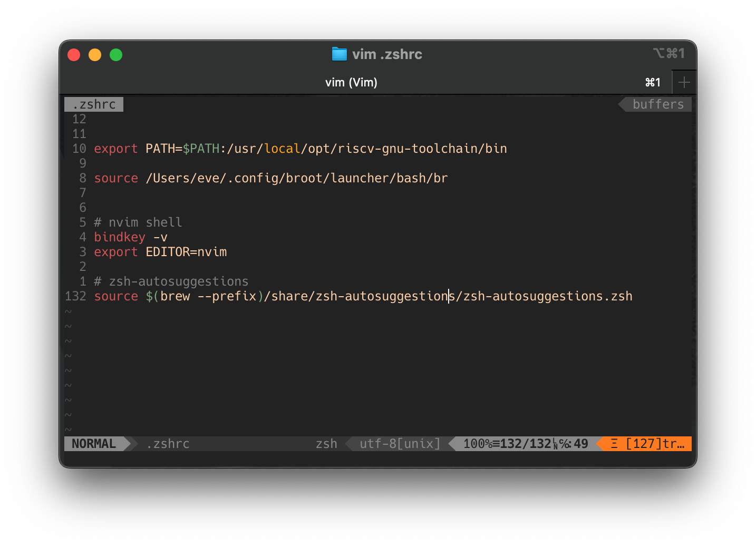Select the vim (Vim) tab
Viewport: 756px width, 546px height.
(352, 82)
